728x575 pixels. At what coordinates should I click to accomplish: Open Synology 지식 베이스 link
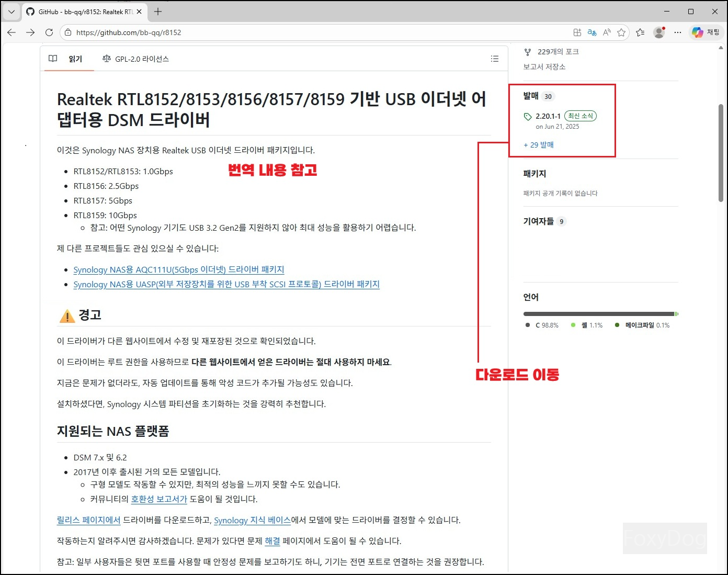tap(253, 520)
